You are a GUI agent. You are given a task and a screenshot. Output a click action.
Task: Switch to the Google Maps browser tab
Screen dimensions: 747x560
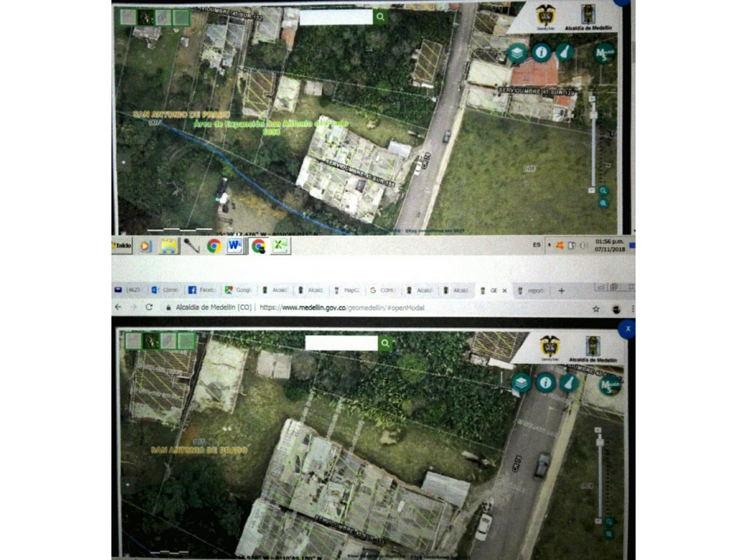pos(239,290)
